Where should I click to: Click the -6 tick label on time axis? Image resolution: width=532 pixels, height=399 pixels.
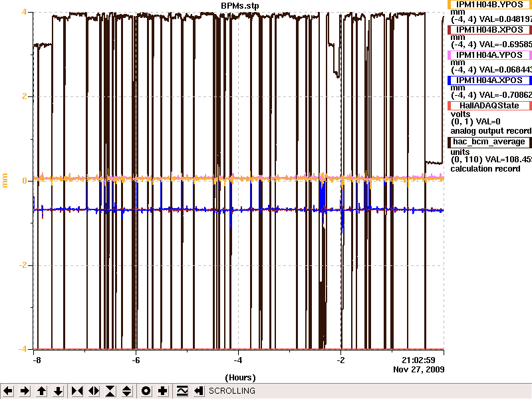136,360
